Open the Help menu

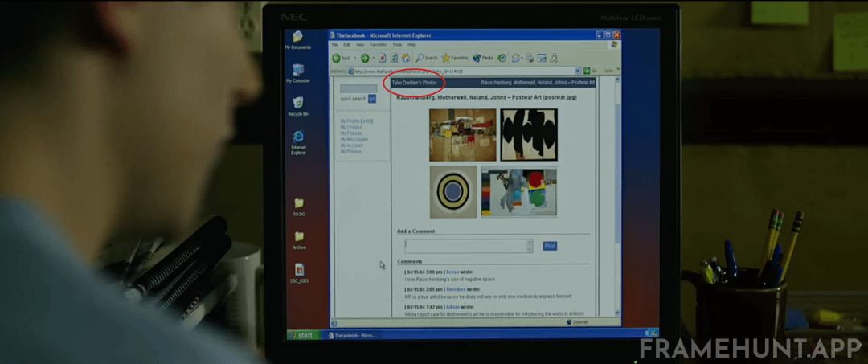(x=411, y=45)
